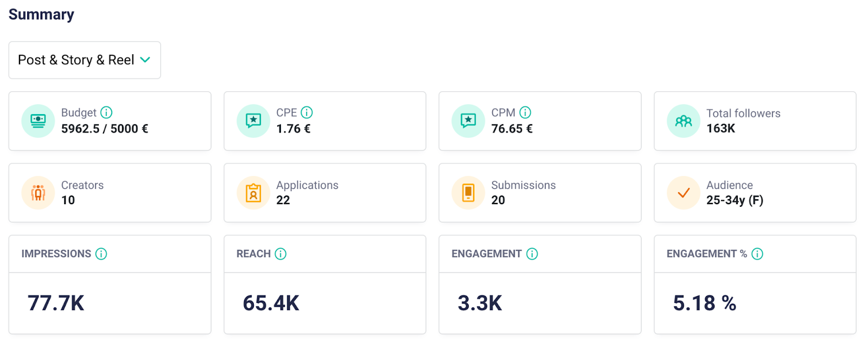Click the Impressions info icon
Image resolution: width=868 pixels, height=348 pixels.
point(101,254)
